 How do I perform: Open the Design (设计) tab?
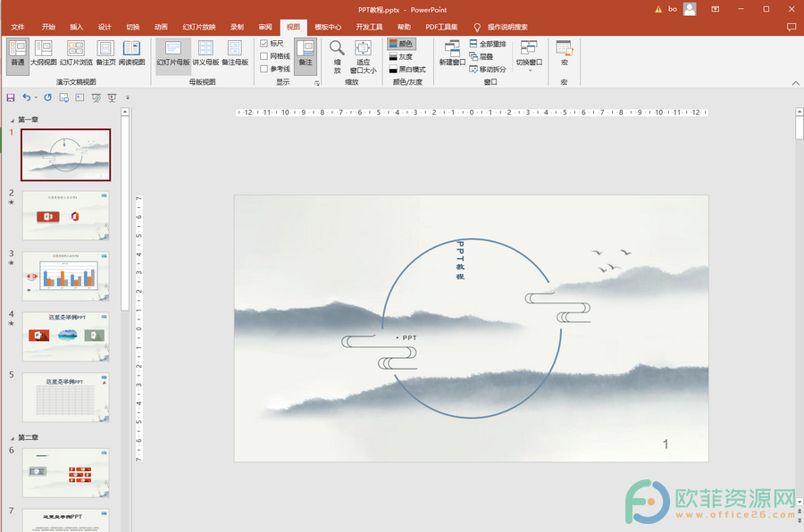pyautogui.click(x=105, y=27)
